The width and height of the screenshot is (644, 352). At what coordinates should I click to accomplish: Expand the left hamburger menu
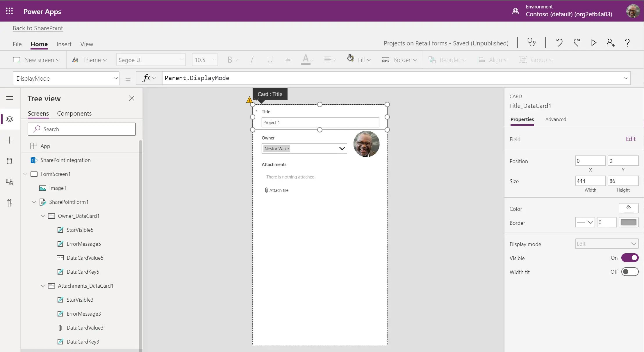10,98
